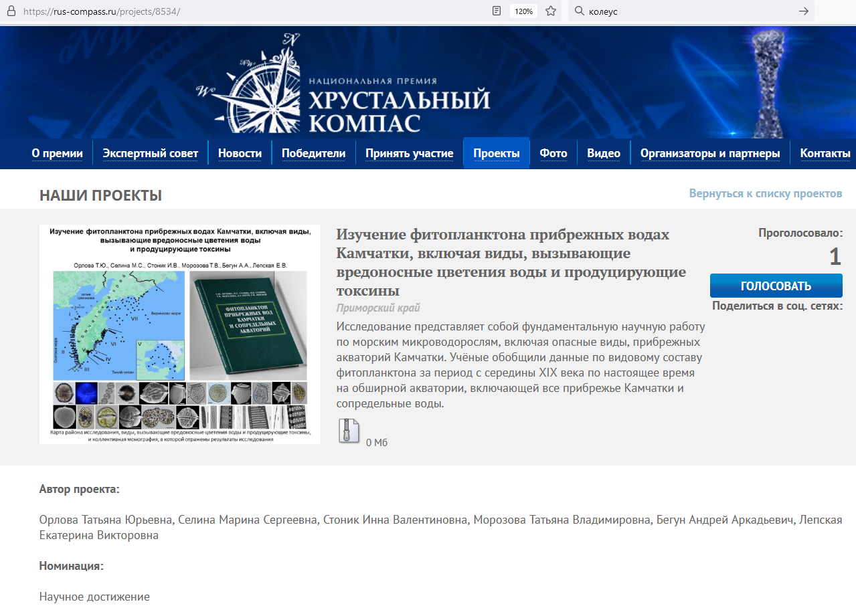Click the 120% page zoom indicator
856x616 pixels.
point(523,11)
